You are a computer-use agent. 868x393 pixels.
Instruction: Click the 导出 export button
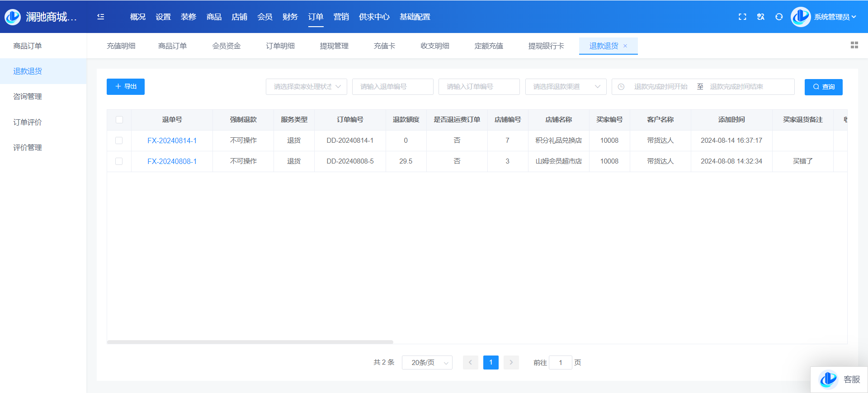pos(126,87)
